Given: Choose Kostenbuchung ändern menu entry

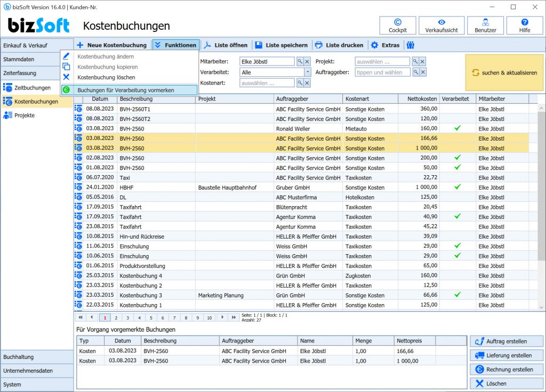Looking at the screenshot, I should [x=129, y=56].
